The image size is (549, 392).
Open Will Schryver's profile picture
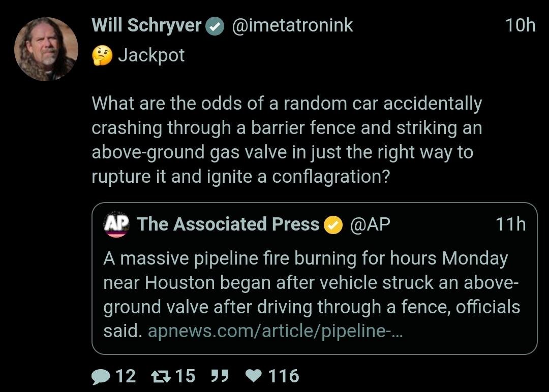(x=46, y=49)
